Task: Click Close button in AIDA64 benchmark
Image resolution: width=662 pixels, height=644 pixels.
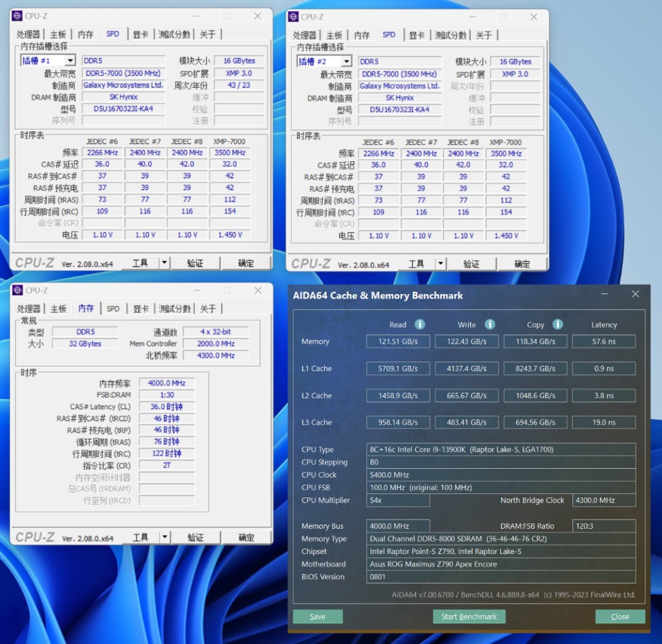Action: click(620, 616)
